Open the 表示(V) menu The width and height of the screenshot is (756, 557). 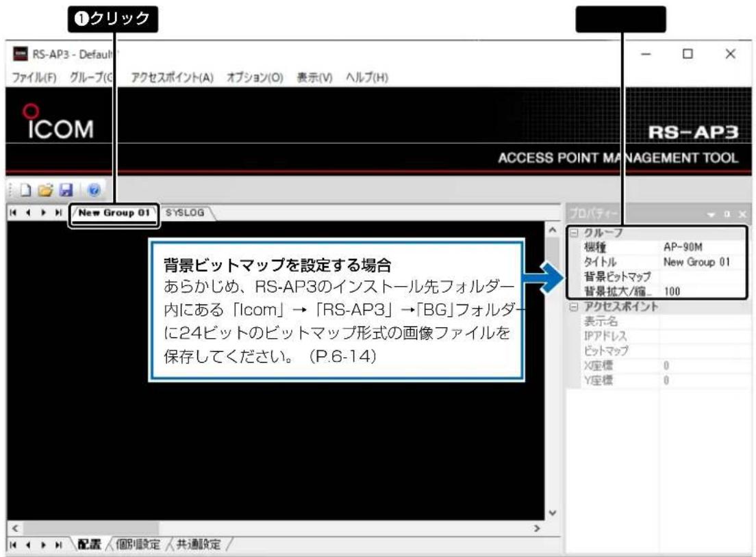click(314, 77)
